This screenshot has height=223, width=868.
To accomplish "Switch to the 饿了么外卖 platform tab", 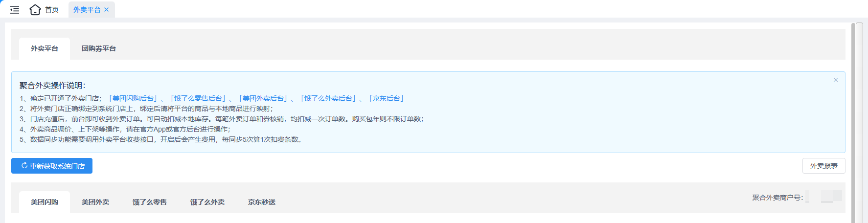I will (x=207, y=202).
